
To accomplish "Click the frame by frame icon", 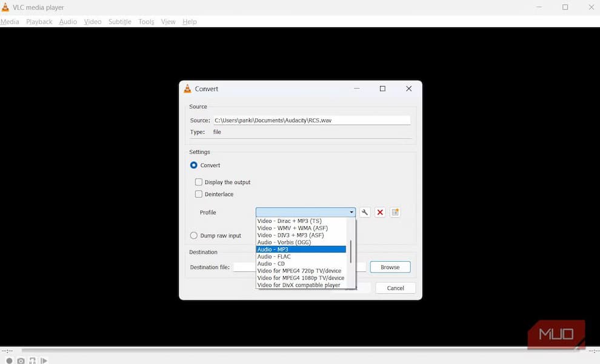I will tap(44, 360).
